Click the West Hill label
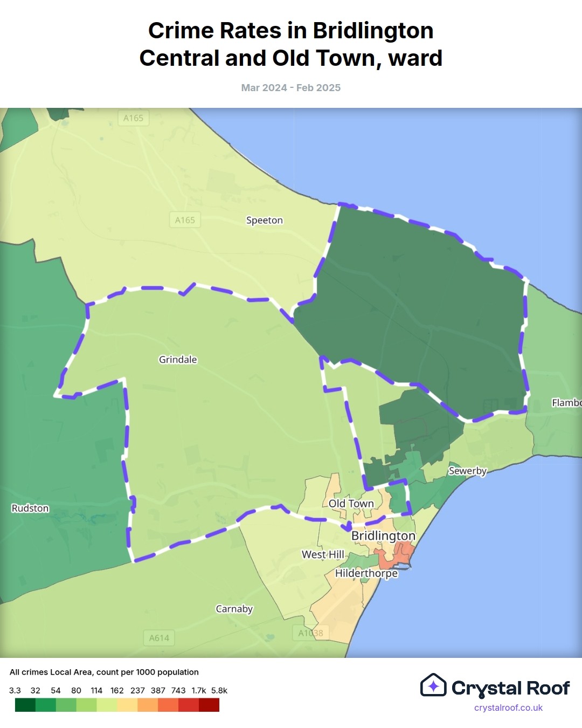The width and height of the screenshot is (582, 728). pyautogui.click(x=323, y=554)
